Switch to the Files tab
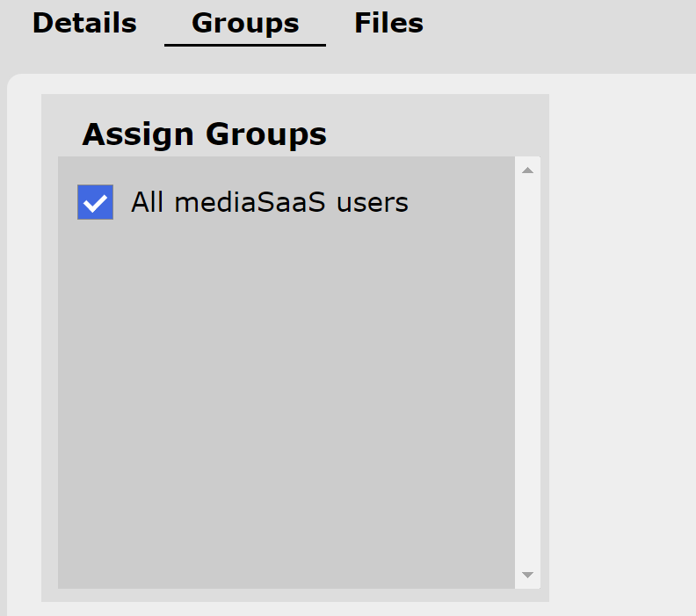 tap(388, 23)
